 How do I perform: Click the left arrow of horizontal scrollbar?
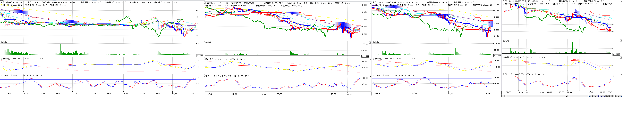pyautogui.click(x=504, y=96)
